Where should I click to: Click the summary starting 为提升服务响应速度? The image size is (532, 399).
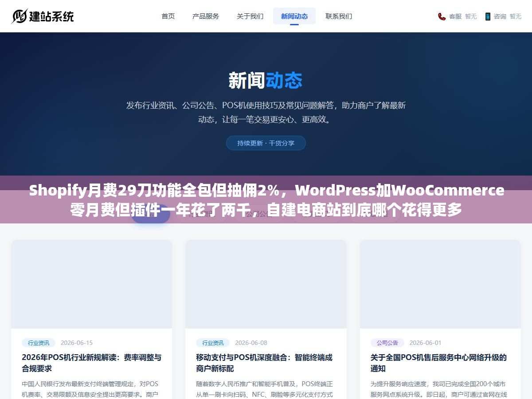click(439, 389)
